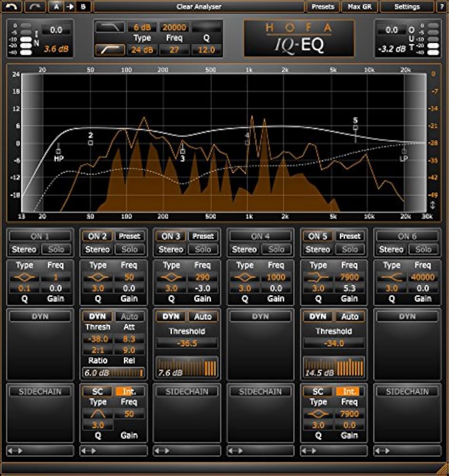Screen dimensions: 449x476
Task: Change band 1 Stereo channel mode
Action: click(24, 249)
